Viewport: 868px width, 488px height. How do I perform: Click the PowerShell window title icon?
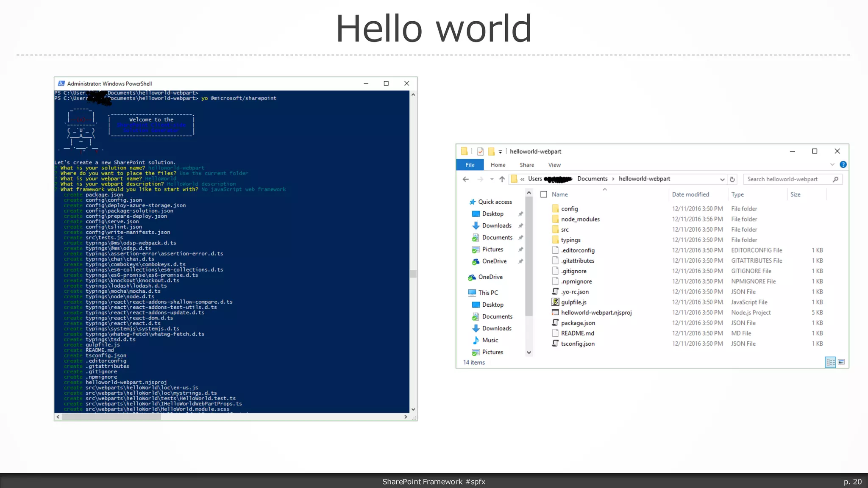pyautogui.click(x=61, y=83)
